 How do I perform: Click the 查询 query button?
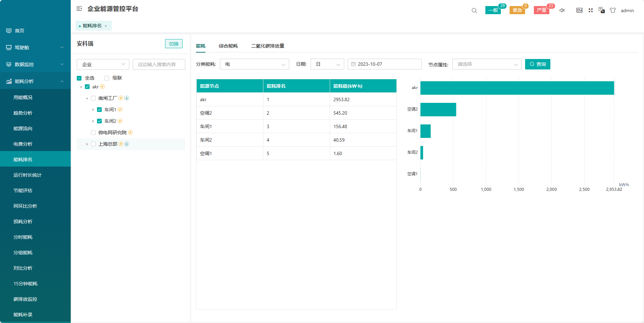pos(538,64)
